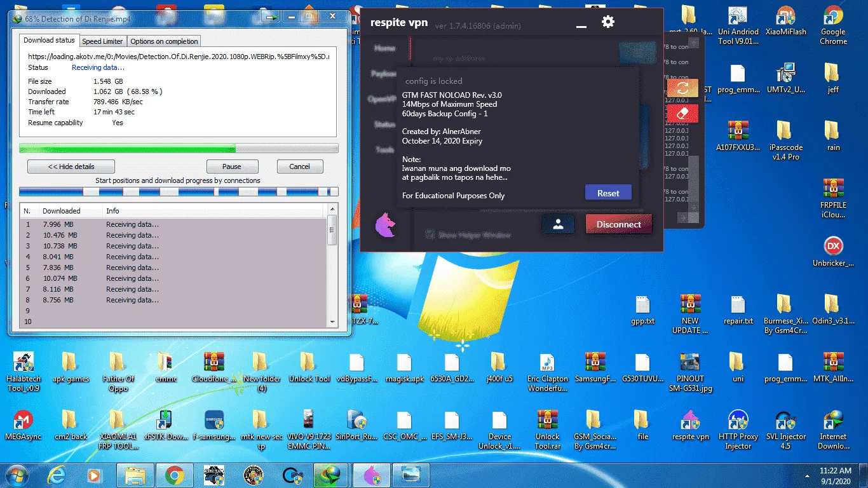Click the download URL text in IDM
Viewport: 868px width, 488px height.
point(179,57)
